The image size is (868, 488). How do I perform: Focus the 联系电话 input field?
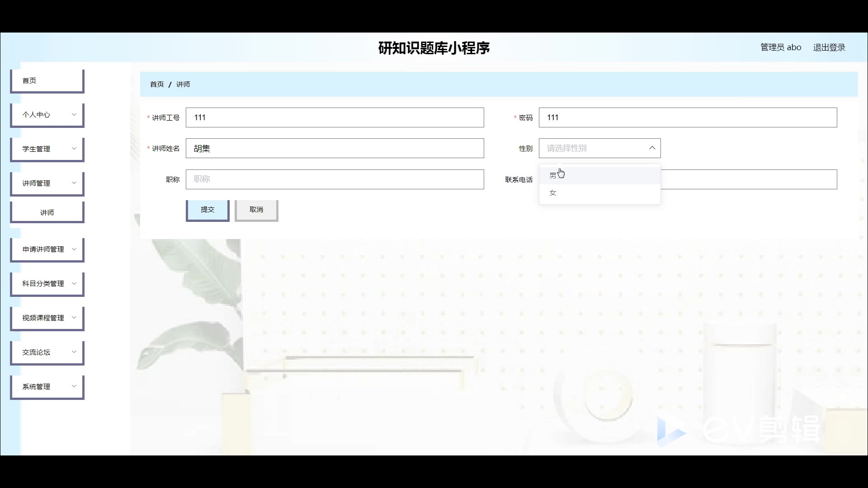point(749,179)
